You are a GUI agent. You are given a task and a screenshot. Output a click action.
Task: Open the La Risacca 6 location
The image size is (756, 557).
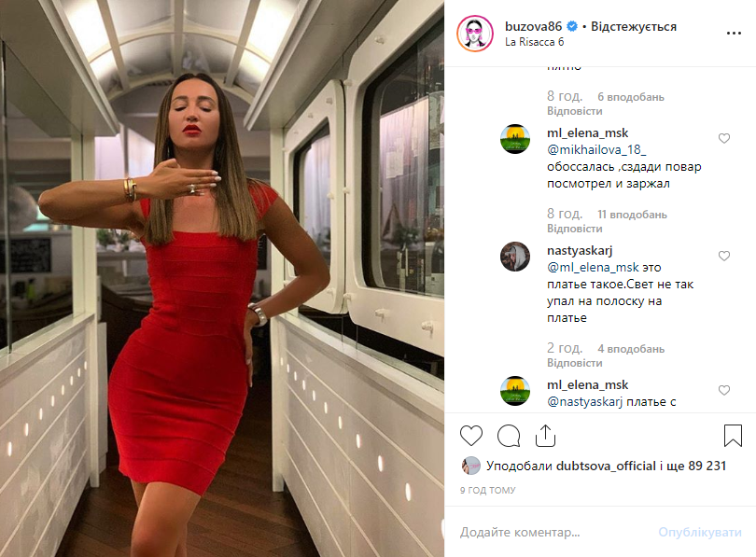tap(534, 42)
